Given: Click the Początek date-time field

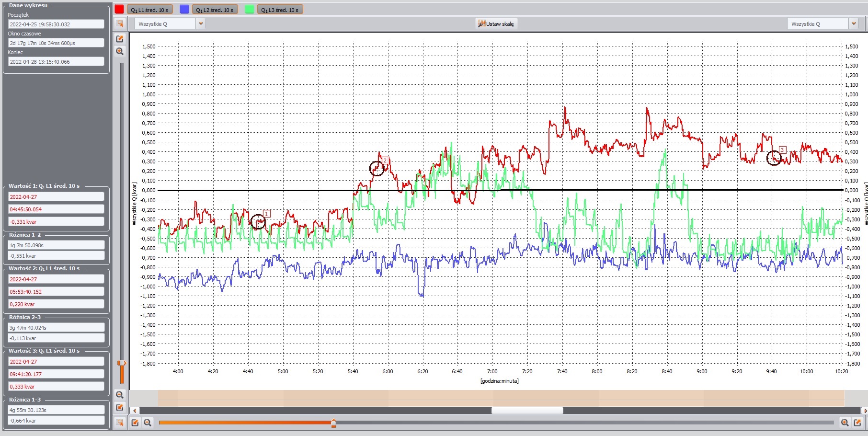Looking at the screenshot, I should click(x=56, y=24).
